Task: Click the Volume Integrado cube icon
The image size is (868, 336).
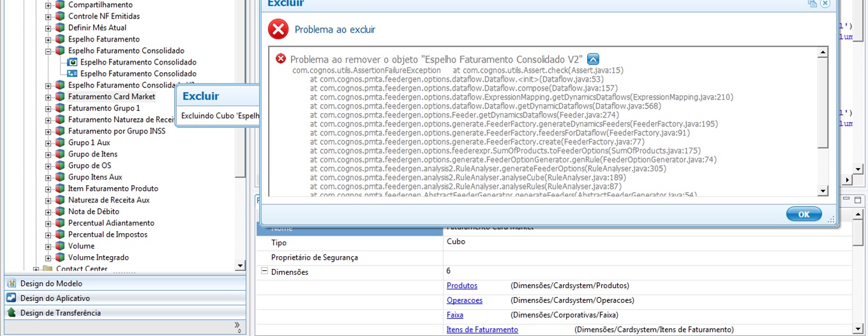Action: 60,257
